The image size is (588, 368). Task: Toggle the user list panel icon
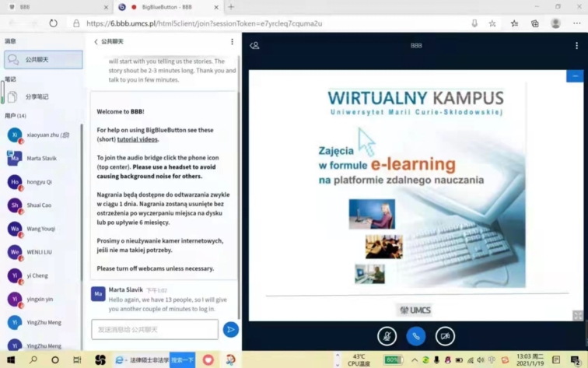pyautogui.click(x=254, y=45)
